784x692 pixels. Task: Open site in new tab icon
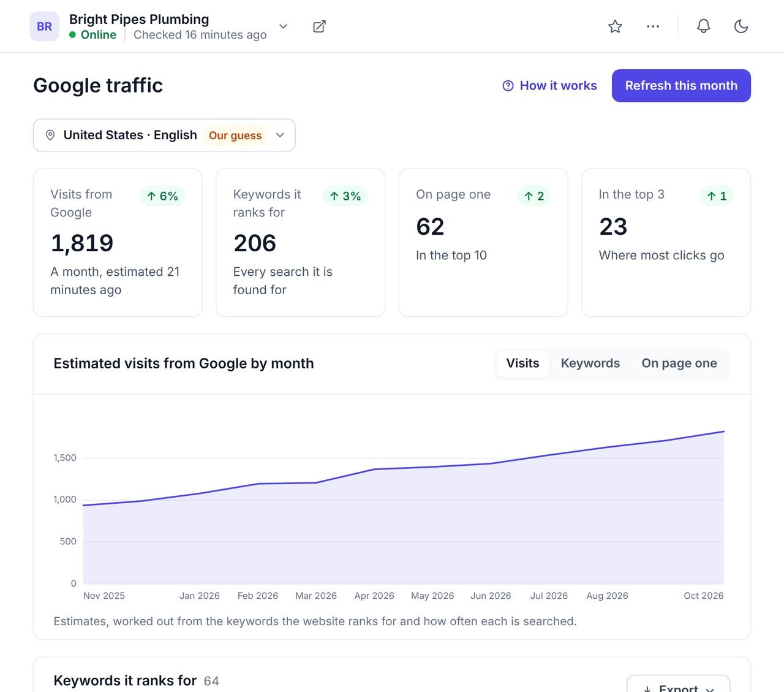click(319, 26)
